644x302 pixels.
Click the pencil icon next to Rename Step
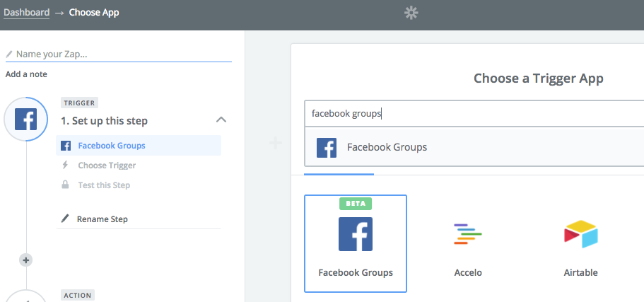click(x=65, y=219)
